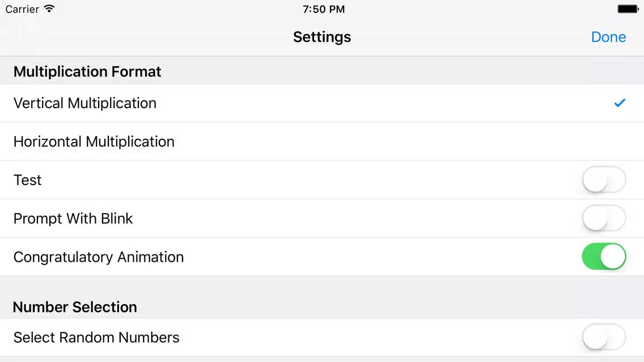Select the Vertical Multiplication option

point(322,103)
